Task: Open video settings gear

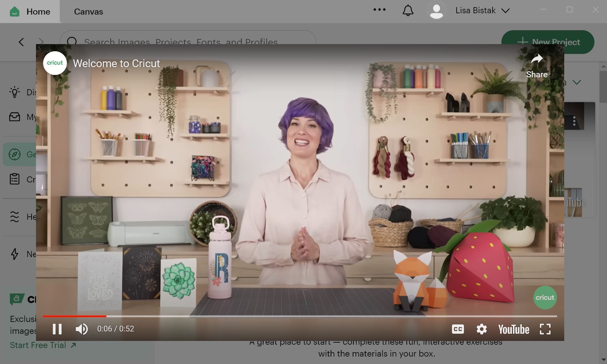Action: tap(481, 329)
